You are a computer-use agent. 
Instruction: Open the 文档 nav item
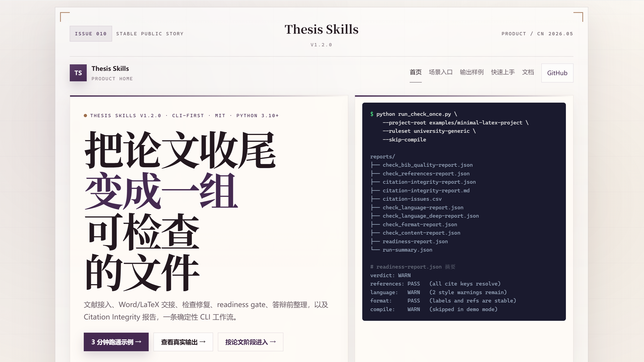click(x=528, y=72)
